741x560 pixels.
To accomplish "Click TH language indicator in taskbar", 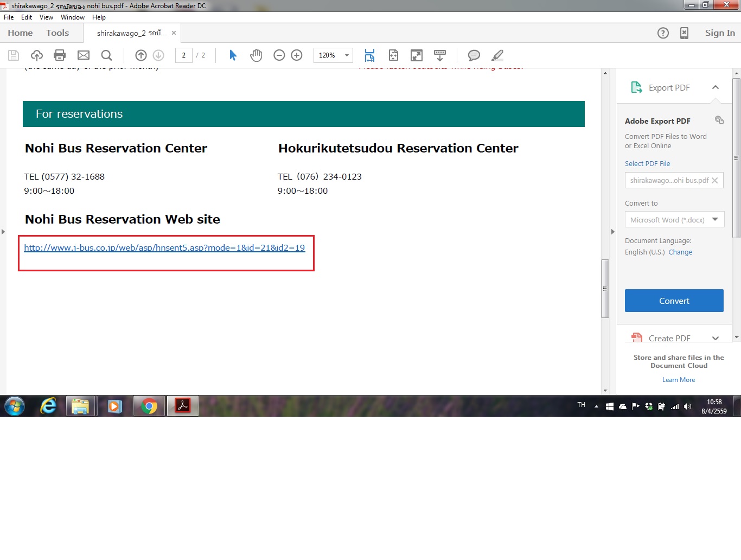I will 582,405.
